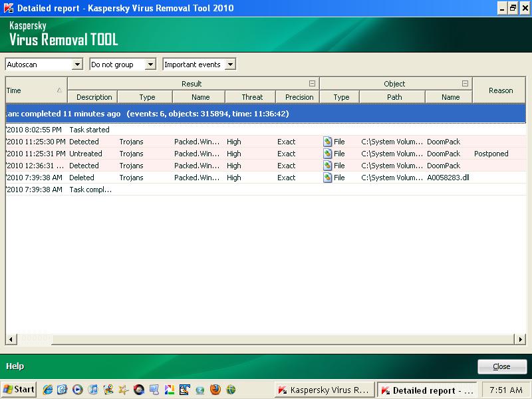Image resolution: width=532 pixels, height=399 pixels.
Task: Sort by the Precision column header
Action: (x=298, y=97)
